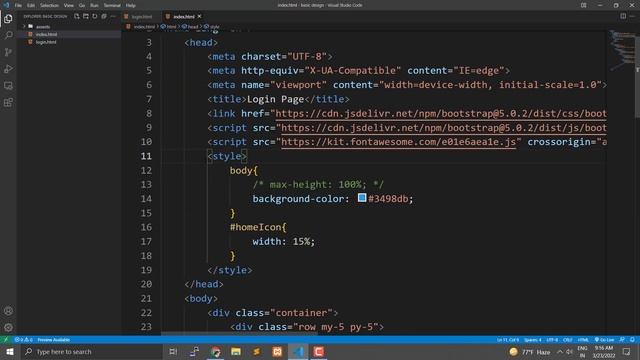Click the remote window indicator in the status bar
The image size is (640, 360).
coord(6,340)
